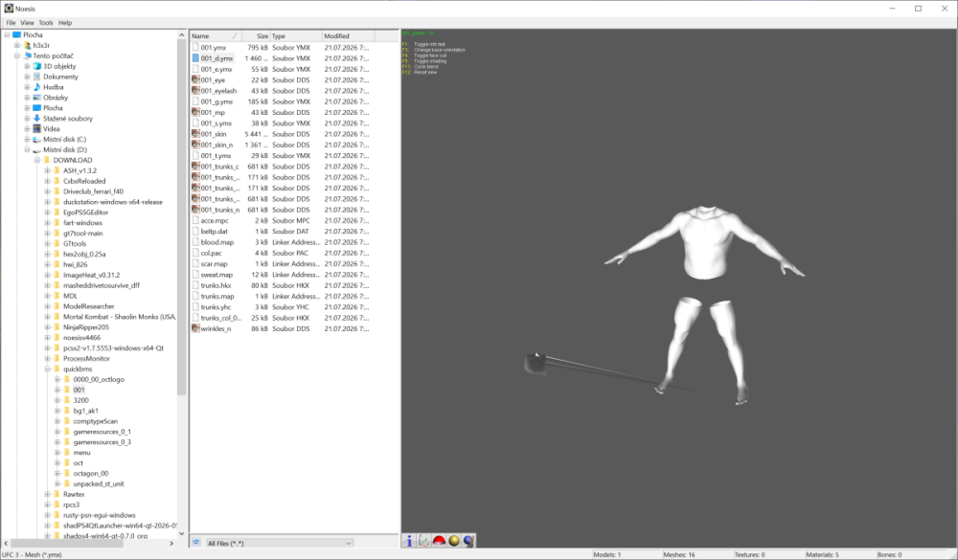Collapse the quickbms folder tree node
Screen dimensions: 958x560
47,369
